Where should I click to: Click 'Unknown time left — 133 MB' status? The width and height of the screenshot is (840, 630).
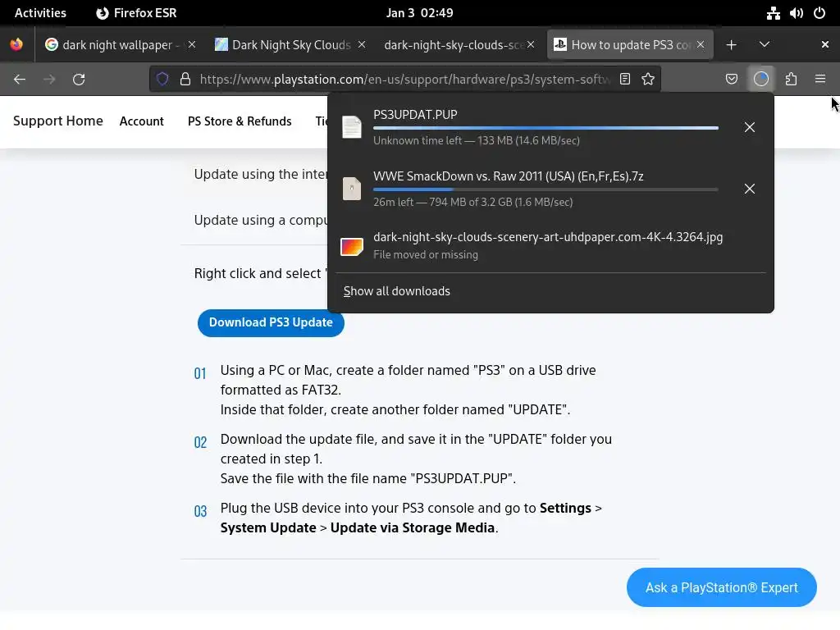coord(477,140)
